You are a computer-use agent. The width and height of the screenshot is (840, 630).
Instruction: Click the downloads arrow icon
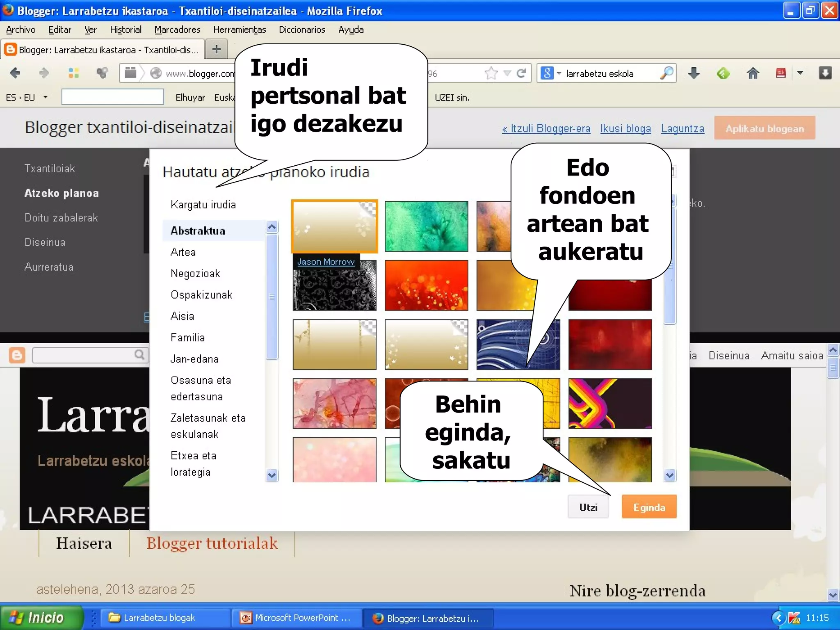(x=694, y=73)
